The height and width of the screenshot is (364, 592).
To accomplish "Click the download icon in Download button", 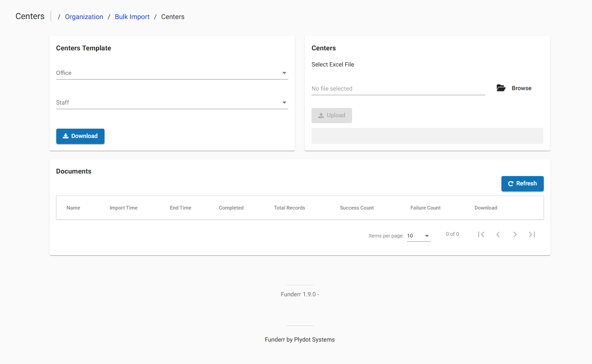I will (65, 136).
